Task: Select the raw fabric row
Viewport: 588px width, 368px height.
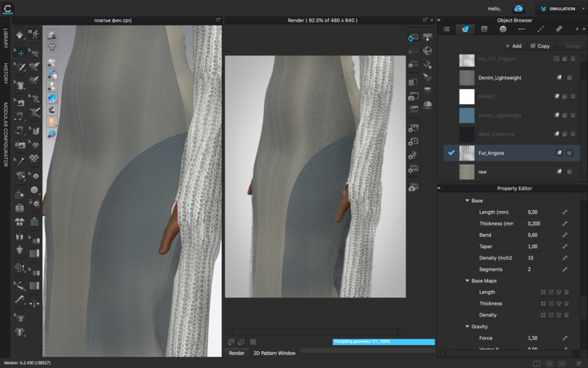Action: click(x=508, y=171)
